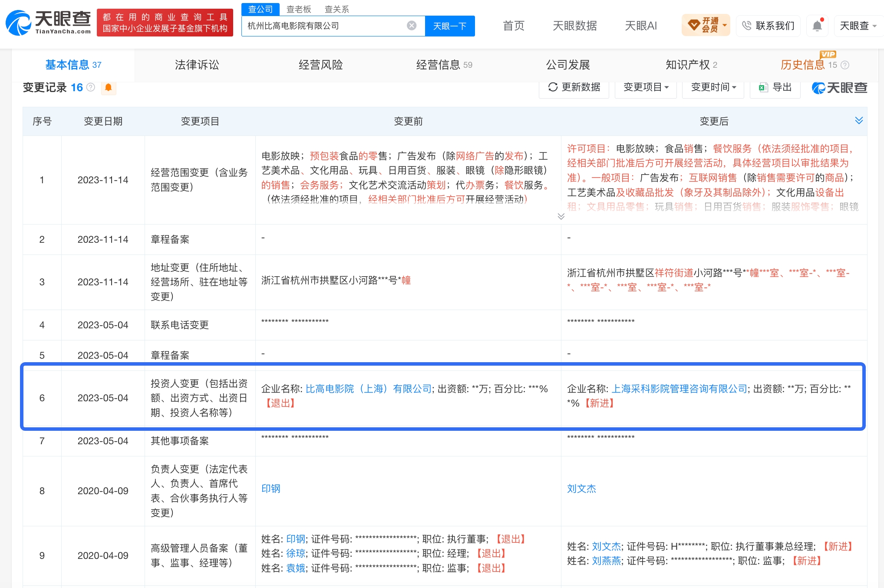This screenshot has height=588, width=884.
Task: Click the 天眼一下 search button
Action: point(450,26)
